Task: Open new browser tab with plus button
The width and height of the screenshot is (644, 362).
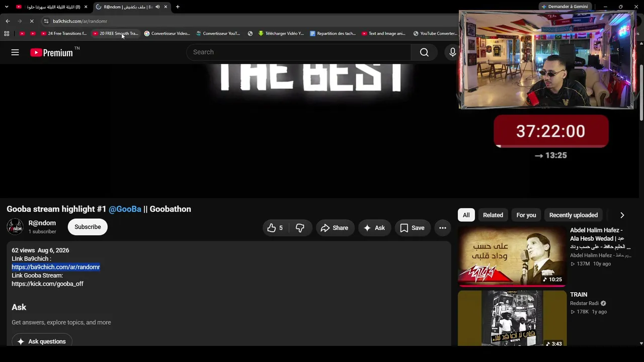Action: tap(178, 7)
